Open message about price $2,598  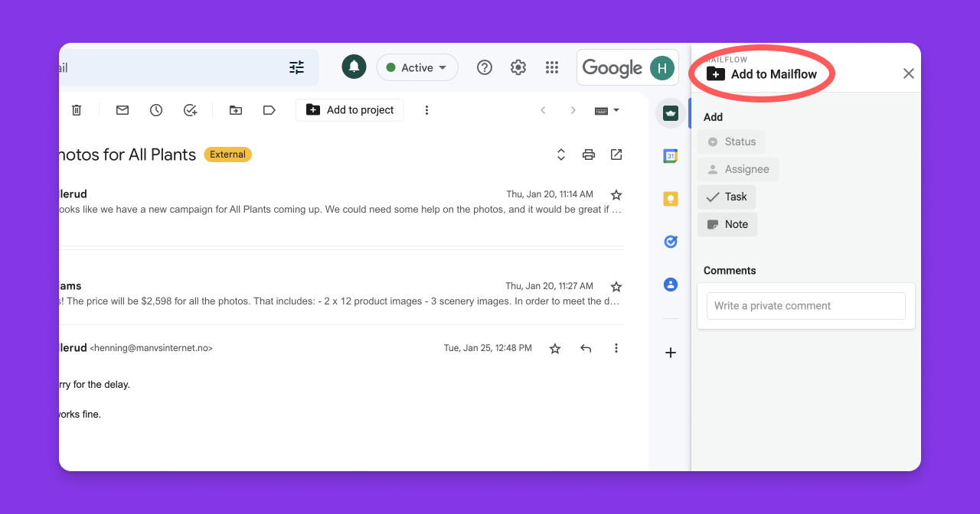[x=341, y=301]
